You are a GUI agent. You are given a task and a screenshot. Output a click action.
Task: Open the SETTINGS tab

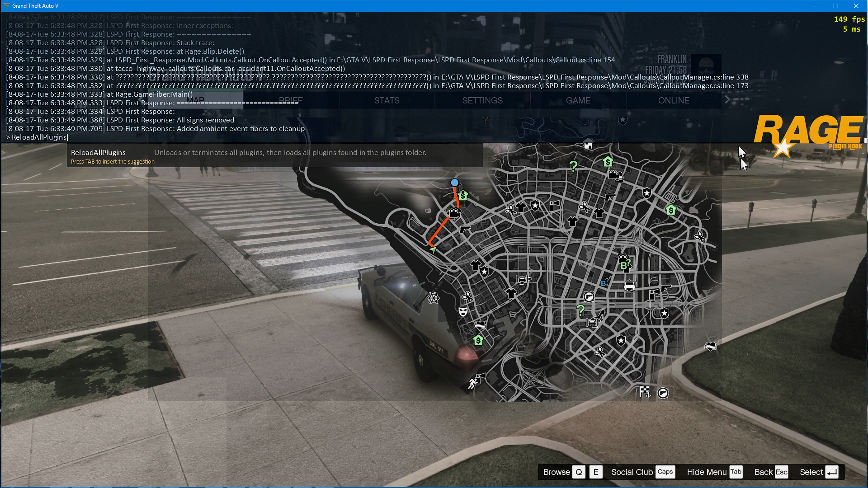point(482,100)
